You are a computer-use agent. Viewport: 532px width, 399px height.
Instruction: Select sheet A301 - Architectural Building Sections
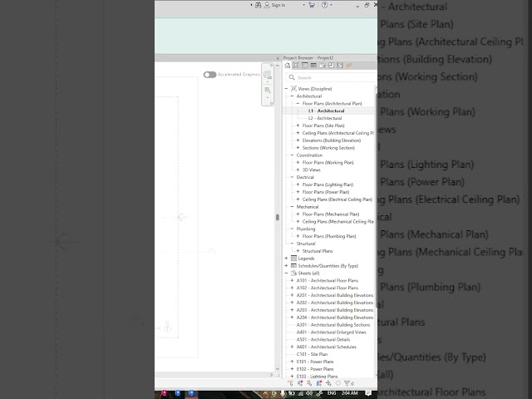(333, 325)
